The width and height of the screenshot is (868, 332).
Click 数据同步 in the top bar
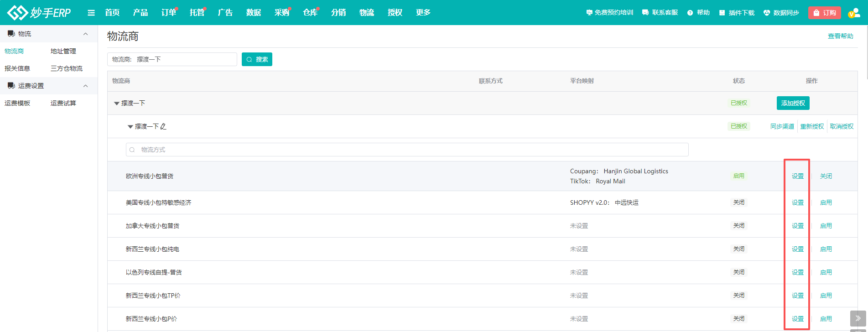[x=781, y=13]
